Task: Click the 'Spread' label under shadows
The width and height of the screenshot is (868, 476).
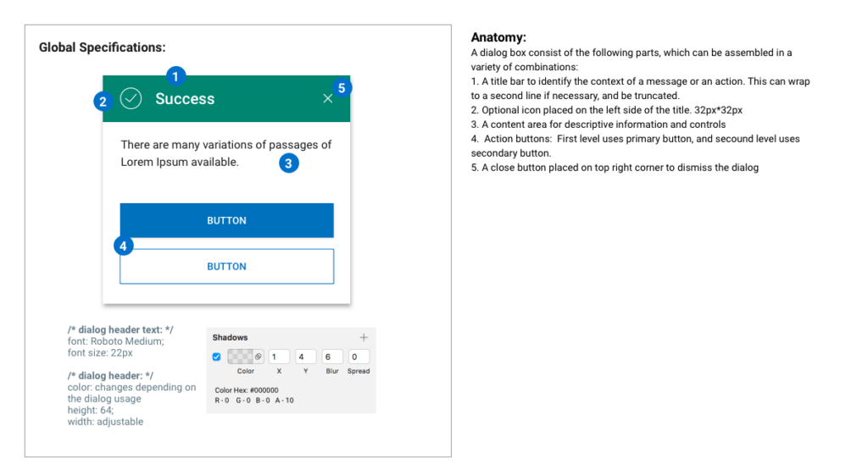Action: [x=359, y=371]
